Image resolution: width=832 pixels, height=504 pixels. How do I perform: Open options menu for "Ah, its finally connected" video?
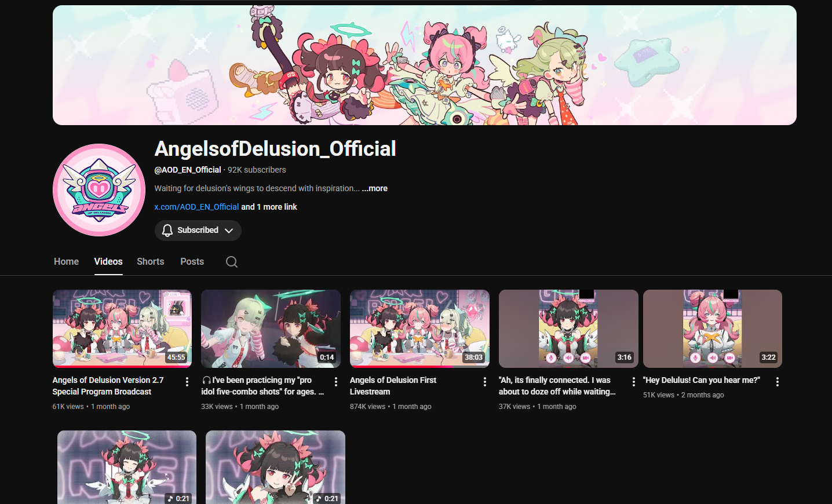tap(633, 382)
